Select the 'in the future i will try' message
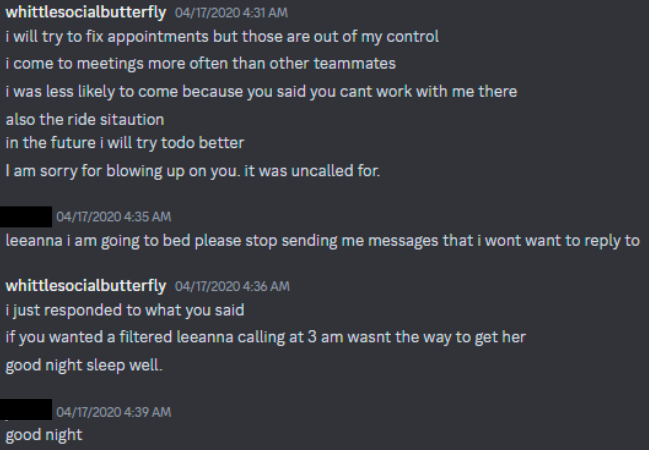This screenshot has height=450, width=649. click(125, 143)
